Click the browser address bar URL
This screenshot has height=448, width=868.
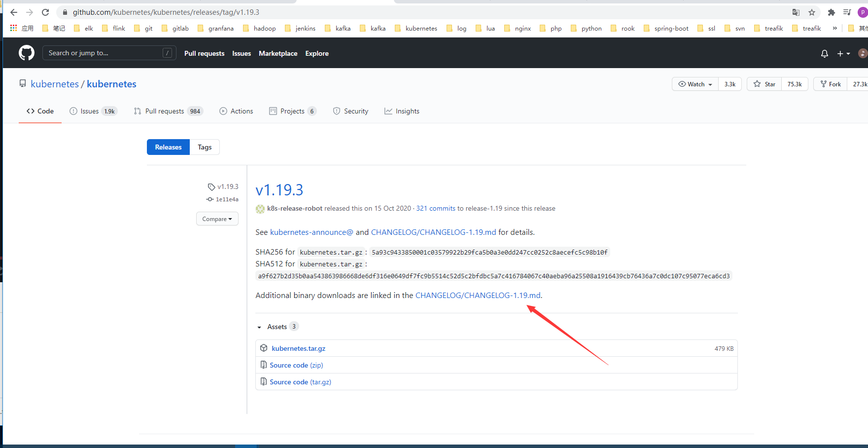coord(166,12)
